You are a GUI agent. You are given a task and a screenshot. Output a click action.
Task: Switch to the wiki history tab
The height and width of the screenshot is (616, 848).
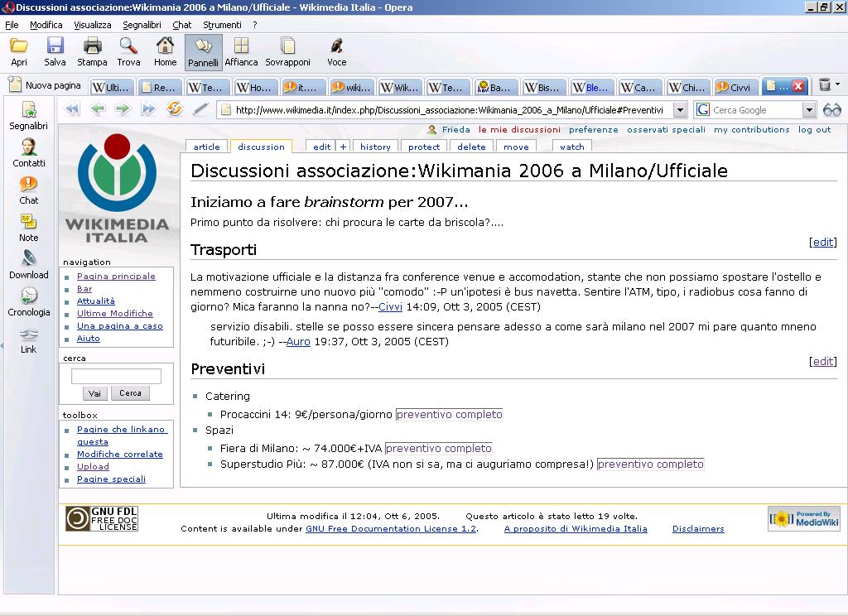(375, 147)
